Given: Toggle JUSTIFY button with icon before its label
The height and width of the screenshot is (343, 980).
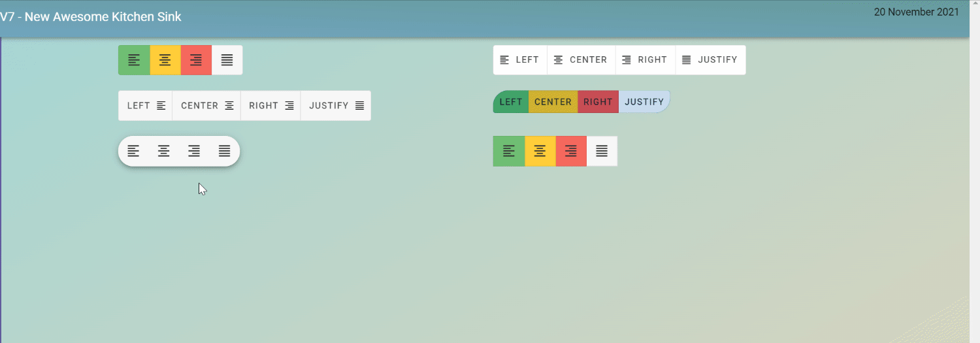Looking at the screenshot, I should click(711, 60).
